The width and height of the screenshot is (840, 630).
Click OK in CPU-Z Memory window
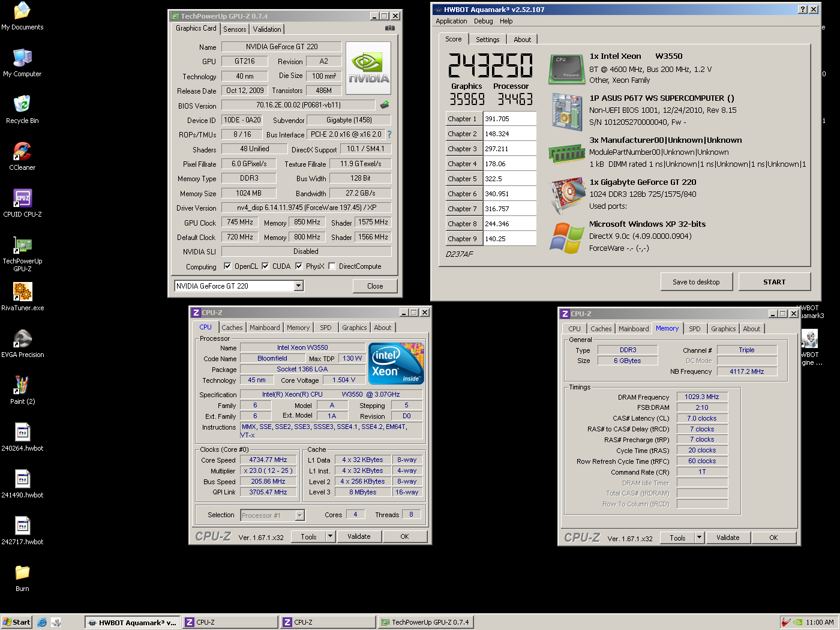pyautogui.click(x=773, y=538)
